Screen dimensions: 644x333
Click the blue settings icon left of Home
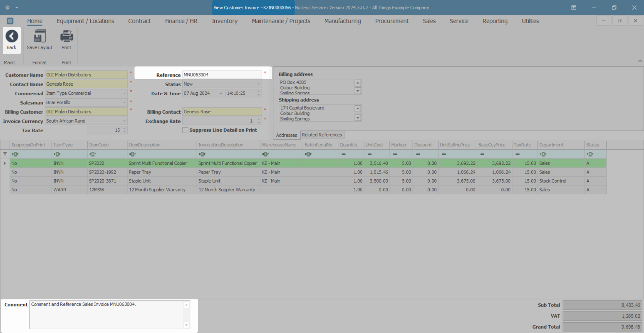[10, 21]
